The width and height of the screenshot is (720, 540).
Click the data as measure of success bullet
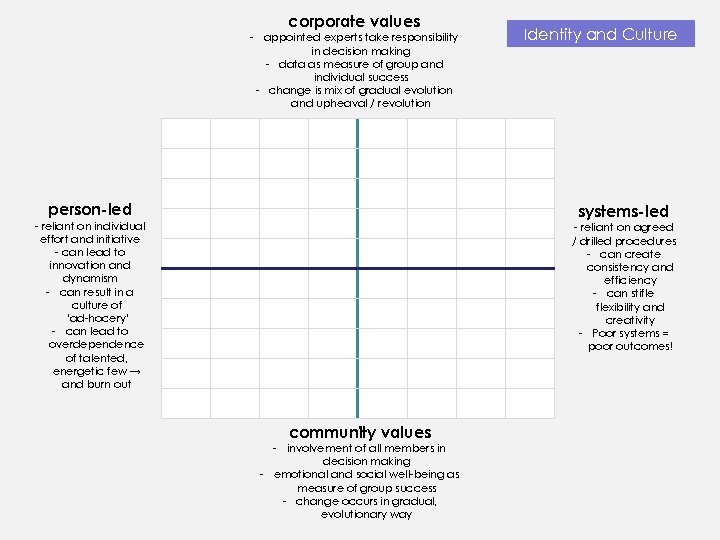[x=360, y=70]
